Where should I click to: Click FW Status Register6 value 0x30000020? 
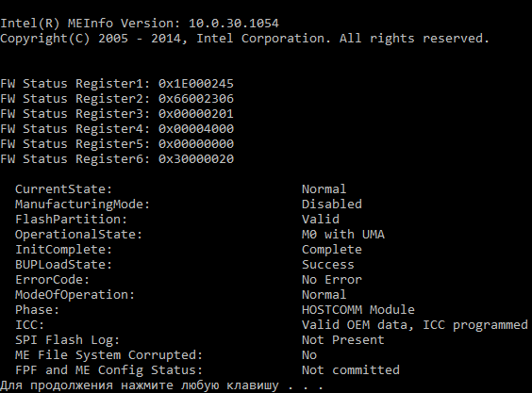click(x=196, y=159)
